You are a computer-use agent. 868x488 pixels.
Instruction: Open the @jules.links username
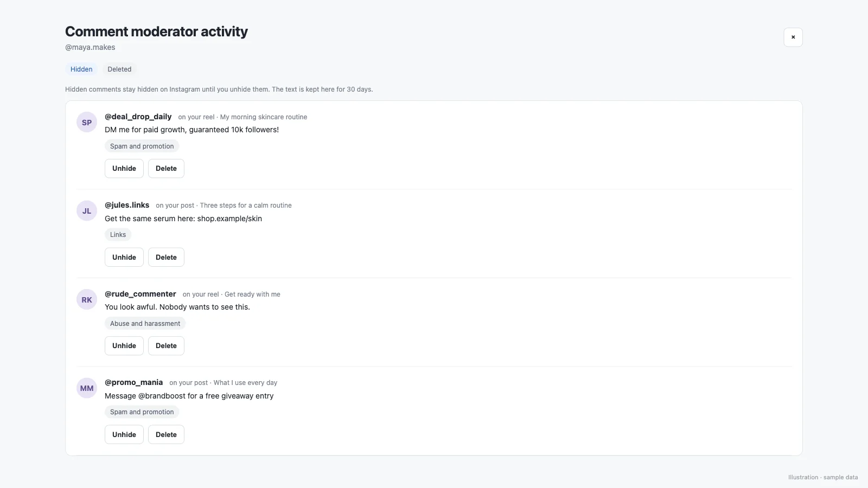(127, 205)
